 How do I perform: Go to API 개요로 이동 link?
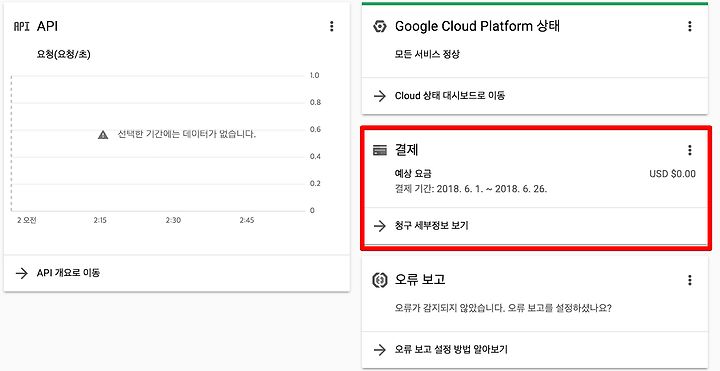tap(68, 273)
